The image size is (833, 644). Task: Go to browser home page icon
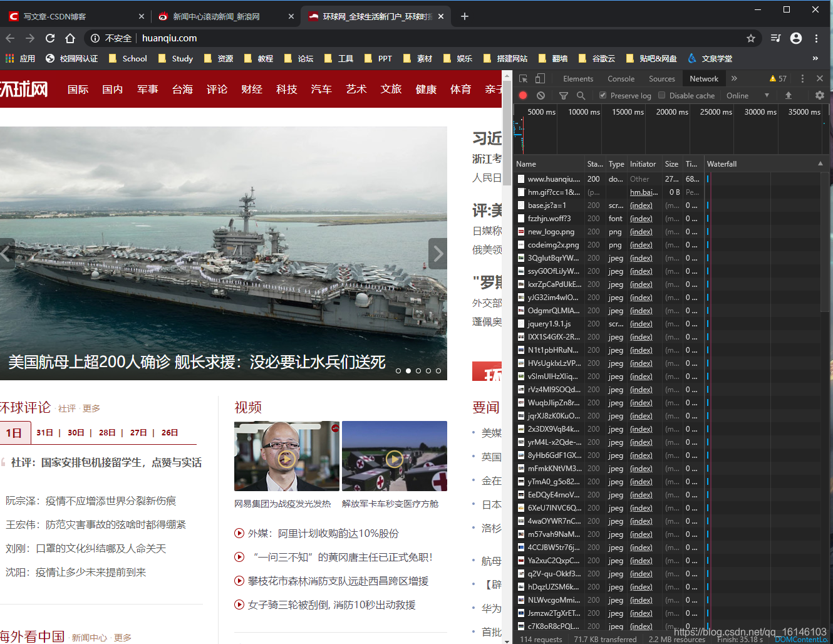pyautogui.click(x=70, y=38)
